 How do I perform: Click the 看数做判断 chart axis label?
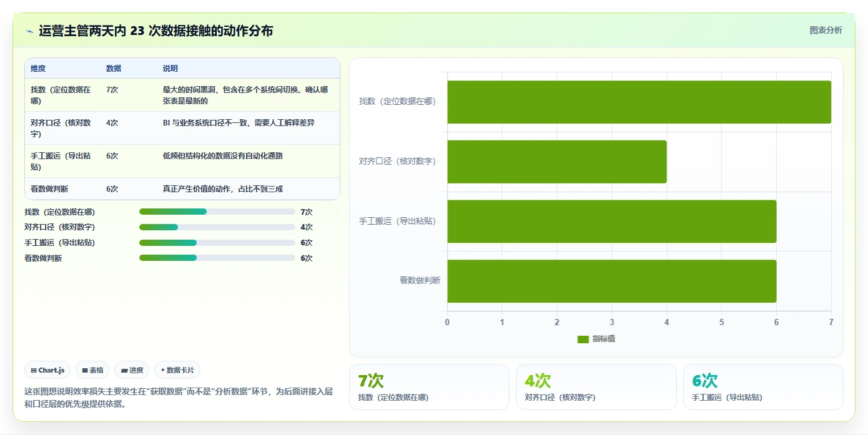[x=420, y=280]
